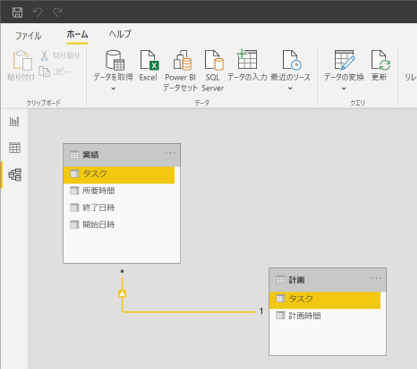Switch to Report view in sidebar

click(x=14, y=121)
